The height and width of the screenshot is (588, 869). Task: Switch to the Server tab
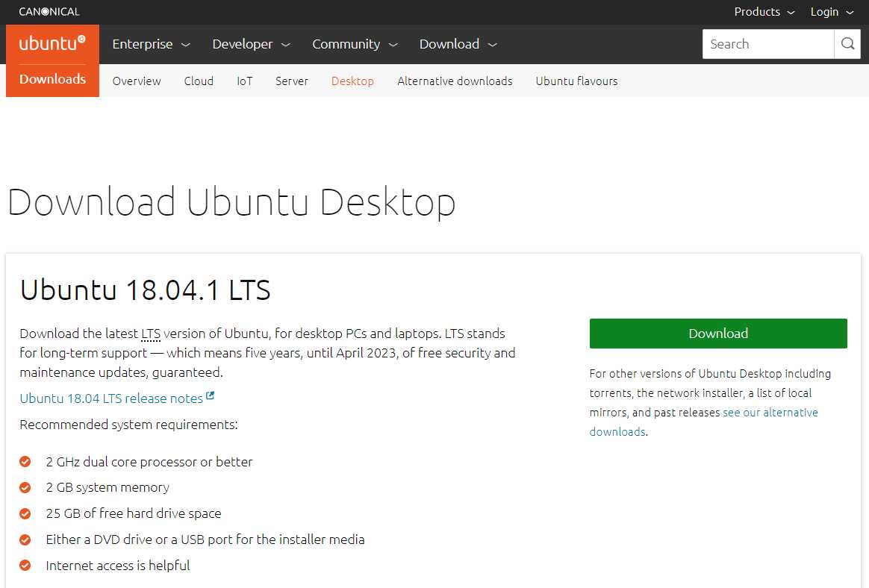[291, 81]
